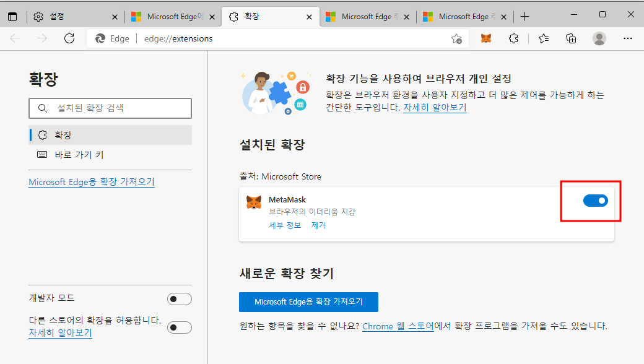Open the Edge settings ellipsis menu

point(628,38)
